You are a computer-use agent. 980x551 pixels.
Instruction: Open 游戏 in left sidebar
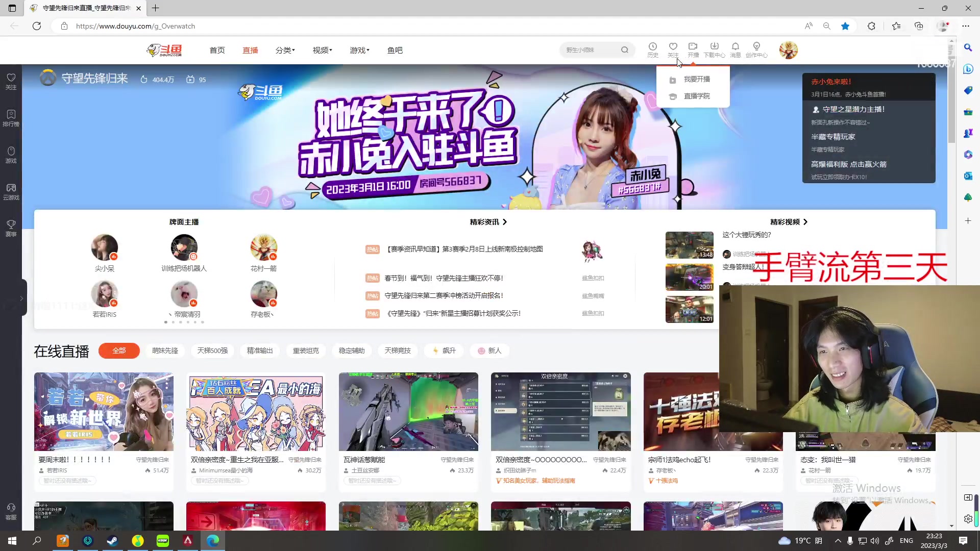(11, 155)
